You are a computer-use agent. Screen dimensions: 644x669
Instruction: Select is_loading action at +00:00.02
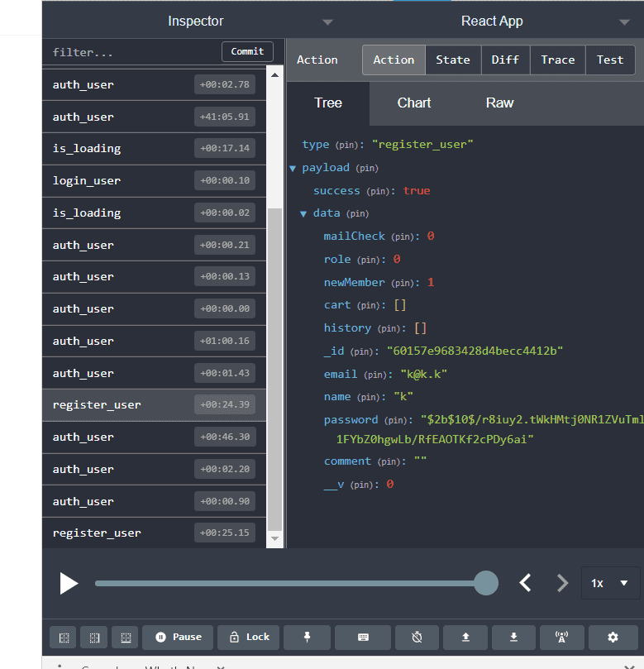(154, 213)
